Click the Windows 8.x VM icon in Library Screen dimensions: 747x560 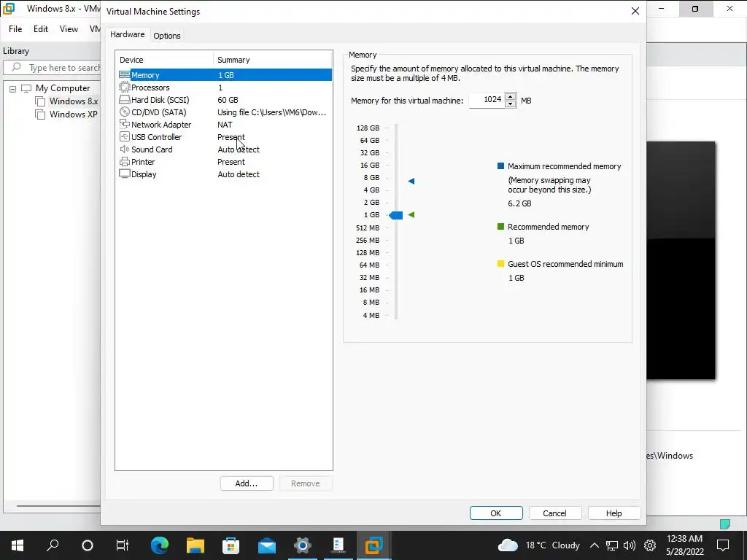tap(41, 101)
